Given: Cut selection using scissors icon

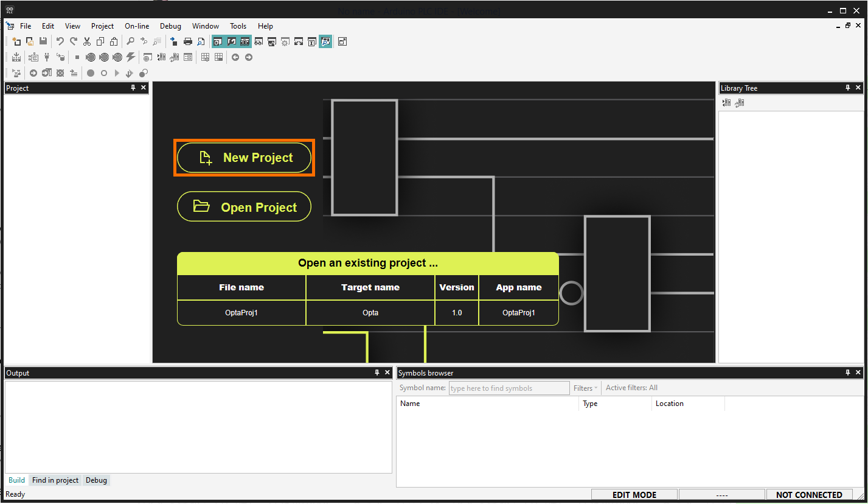Looking at the screenshot, I should [x=87, y=41].
